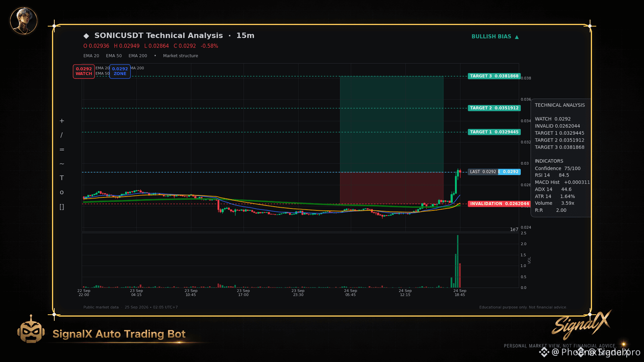Select the circle shape tool
Screen dimensions: 644x362
click(62, 192)
